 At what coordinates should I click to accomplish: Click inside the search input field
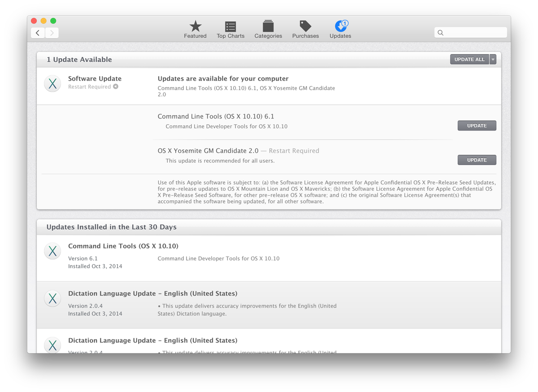[x=471, y=32]
